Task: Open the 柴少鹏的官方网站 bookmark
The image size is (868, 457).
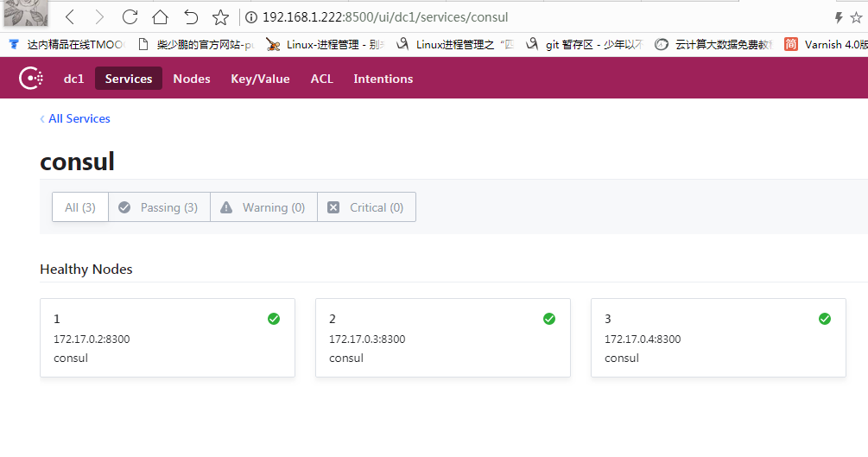Action: (x=197, y=44)
